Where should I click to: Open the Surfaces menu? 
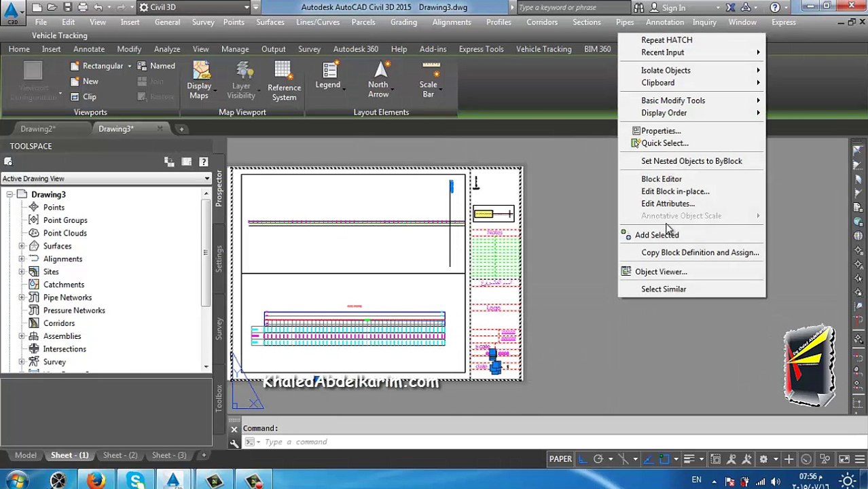click(x=270, y=22)
